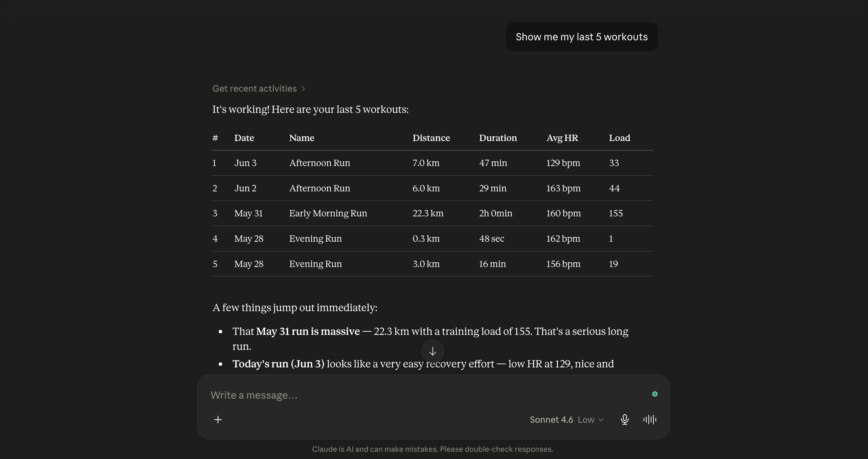Click the 129 bpm heart rate cell
The width and height of the screenshot is (868, 459).
point(563,163)
